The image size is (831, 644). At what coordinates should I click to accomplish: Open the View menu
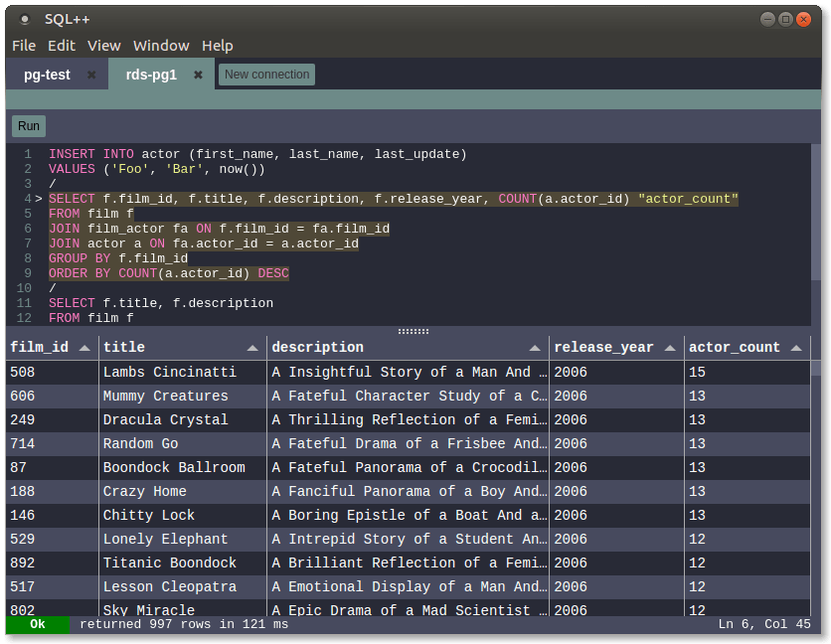(103, 46)
